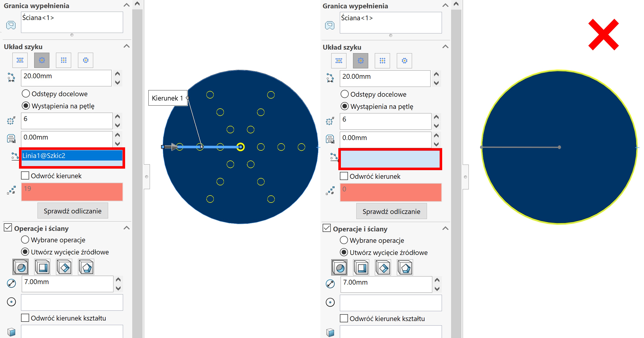This screenshot has width=644, height=338.
Task: Click instance count field showing 0
Action: (391, 192)
